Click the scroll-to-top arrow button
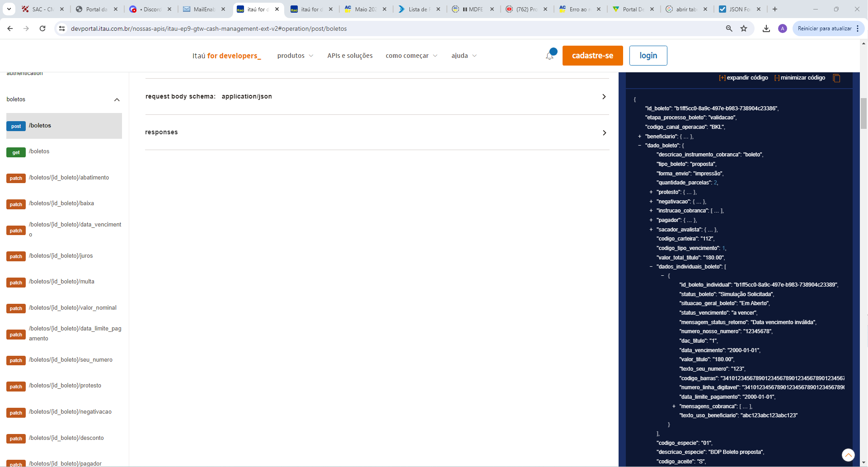This screenshot has width=868, height=467. pyautogui.click(x=848, y=455)
